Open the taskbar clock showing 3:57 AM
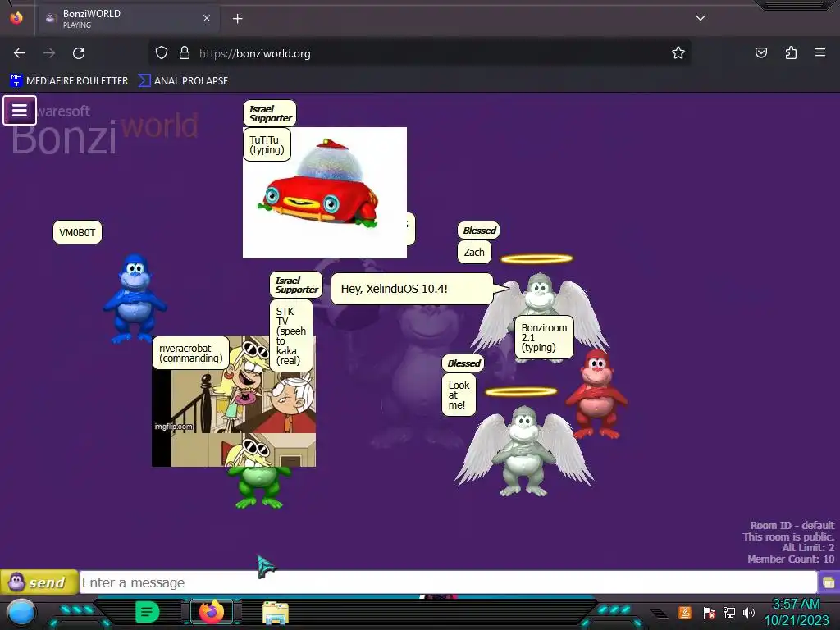Viewport: 840px width, 630px height. click(x=796, y=612)
